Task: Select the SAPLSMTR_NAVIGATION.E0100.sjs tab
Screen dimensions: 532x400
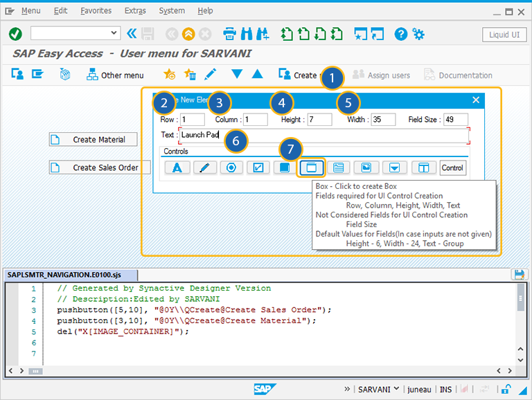Action: (71, 275)
